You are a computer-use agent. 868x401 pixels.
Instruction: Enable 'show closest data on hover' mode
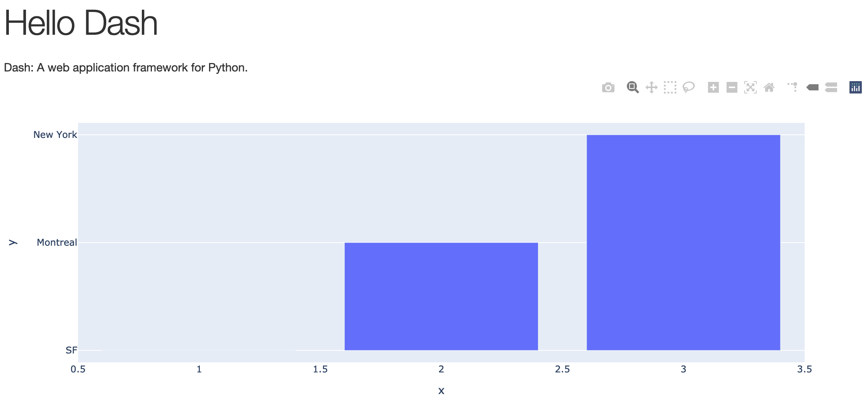(x=813, y=88)
